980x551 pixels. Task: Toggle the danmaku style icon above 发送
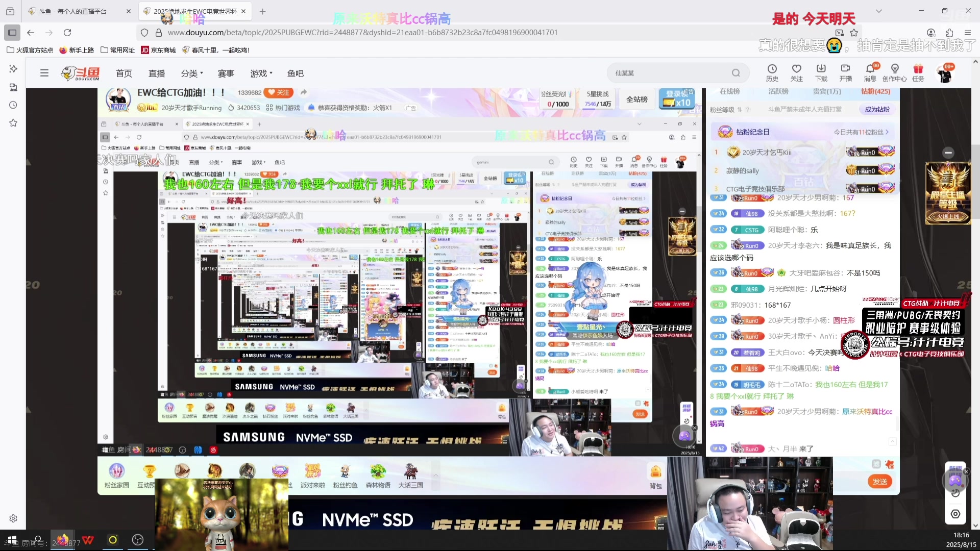(876, 464)
